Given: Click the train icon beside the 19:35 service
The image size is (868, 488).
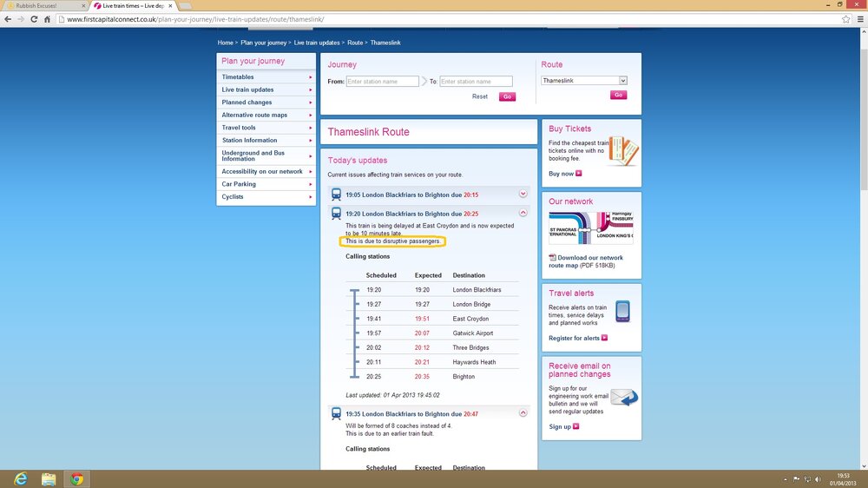Looking at the screenshot, I should pos(336,414).
